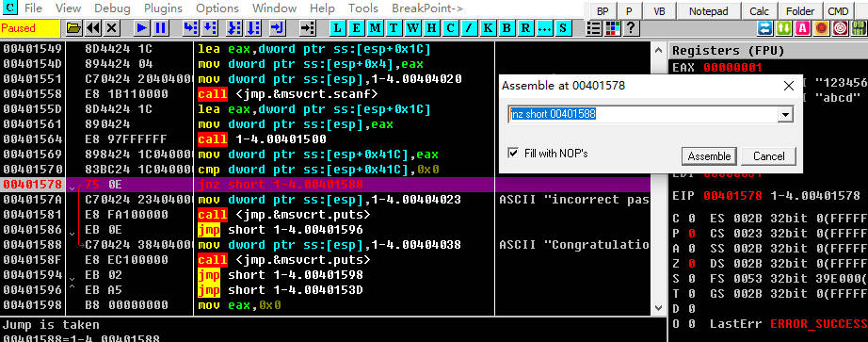Show Log window with L button
Image resolution: width=868 pixels, height=342 pixels.
pos(338,27)
